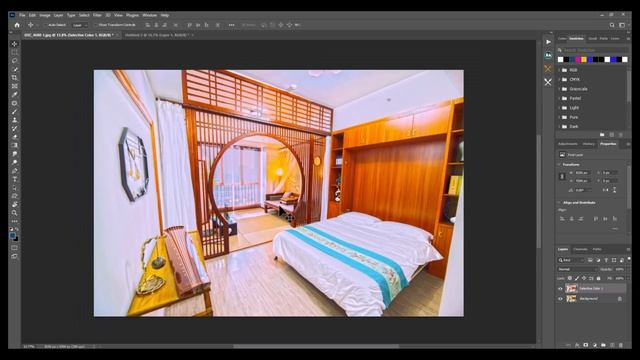
Task: Open the Actions play-icon panel
Action: [548, 42]
